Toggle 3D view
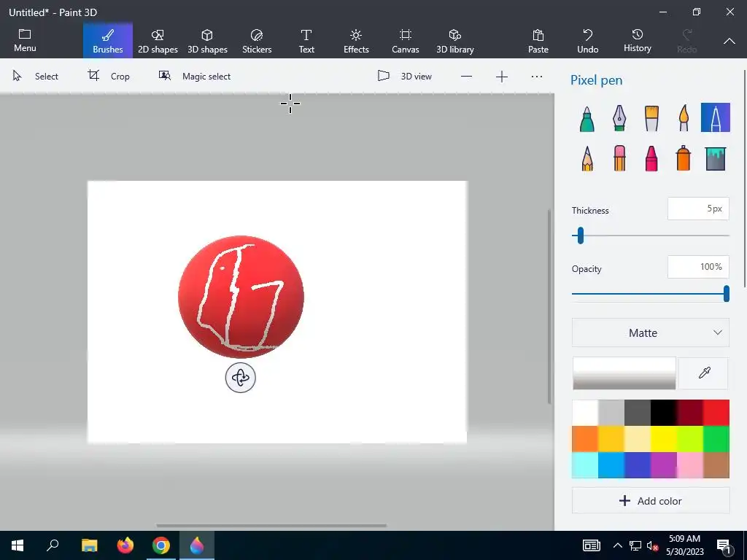Image resolution: width=747 pixels, height=560 pixels. [x=404, y=76]
